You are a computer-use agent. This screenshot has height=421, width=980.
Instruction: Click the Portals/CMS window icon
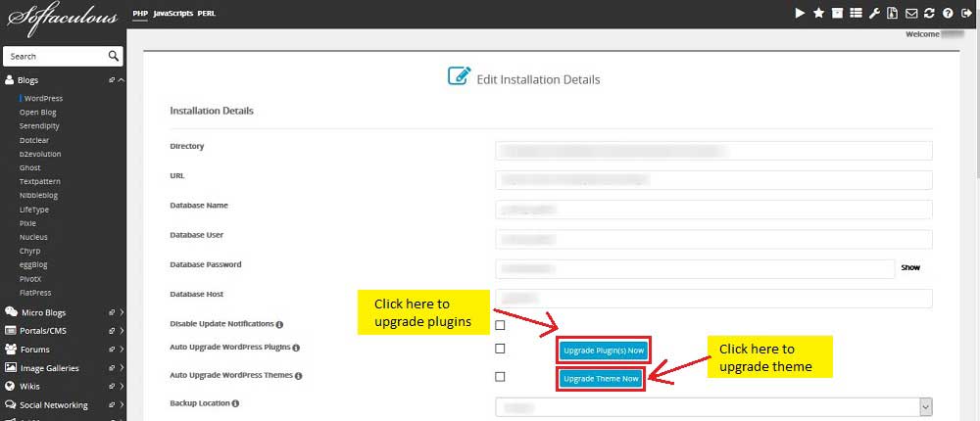pyautogui.click(x=10, y=330)
